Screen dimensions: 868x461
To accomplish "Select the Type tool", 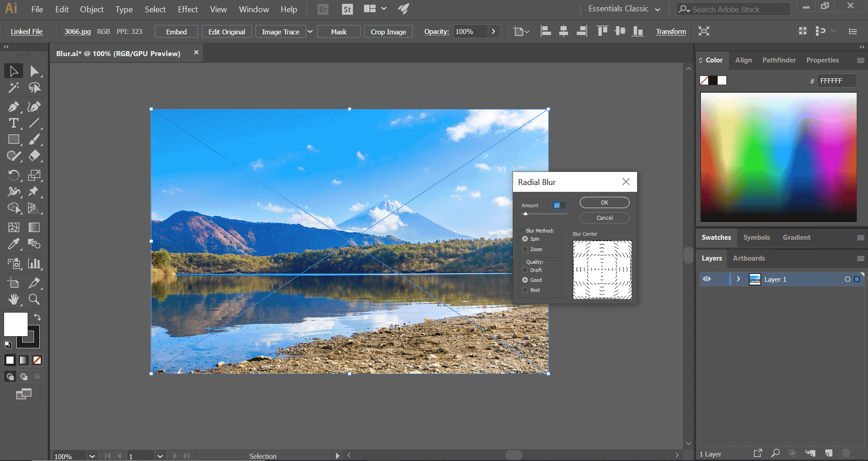I will coord(14,123).
